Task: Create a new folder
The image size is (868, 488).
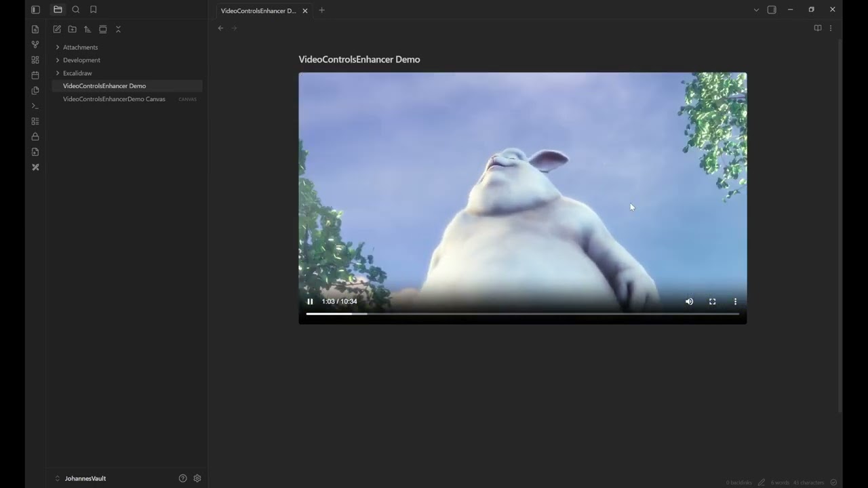Action: coord(72,29)
